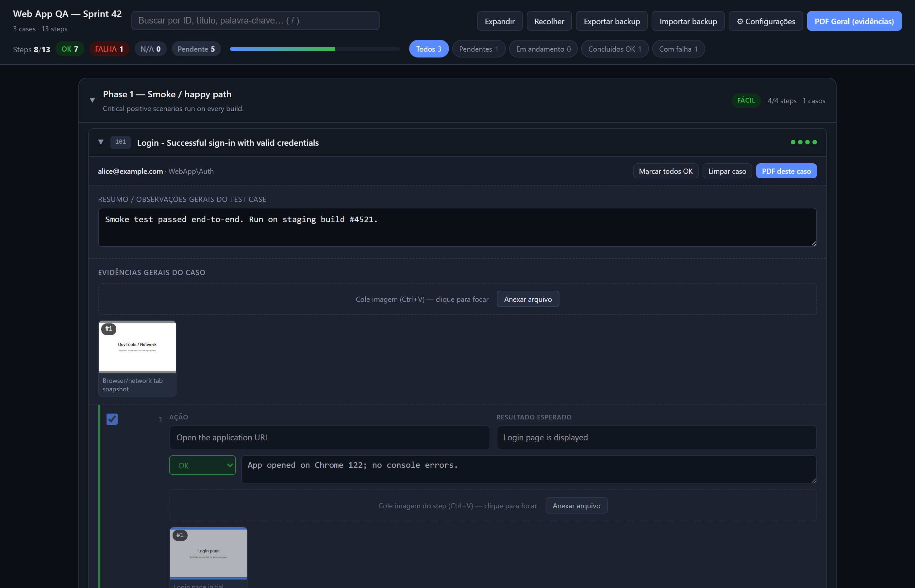Filter by Em andamento 0
915x588 pixels.
543,49
